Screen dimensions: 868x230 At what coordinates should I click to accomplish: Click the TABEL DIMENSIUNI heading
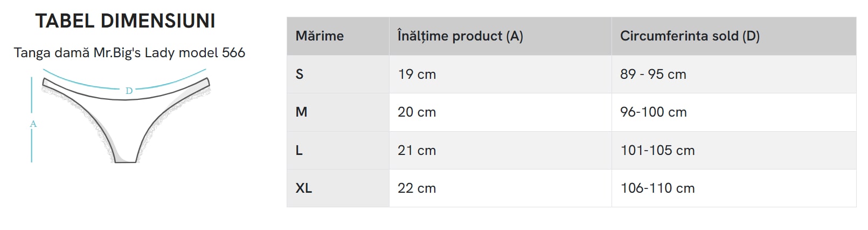(x=125, y=21)
